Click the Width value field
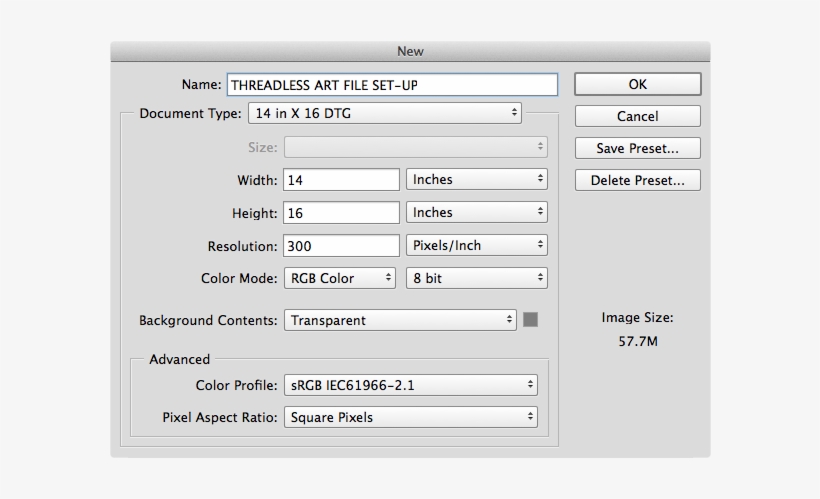820x499 pixels. [x=342, y=180]
